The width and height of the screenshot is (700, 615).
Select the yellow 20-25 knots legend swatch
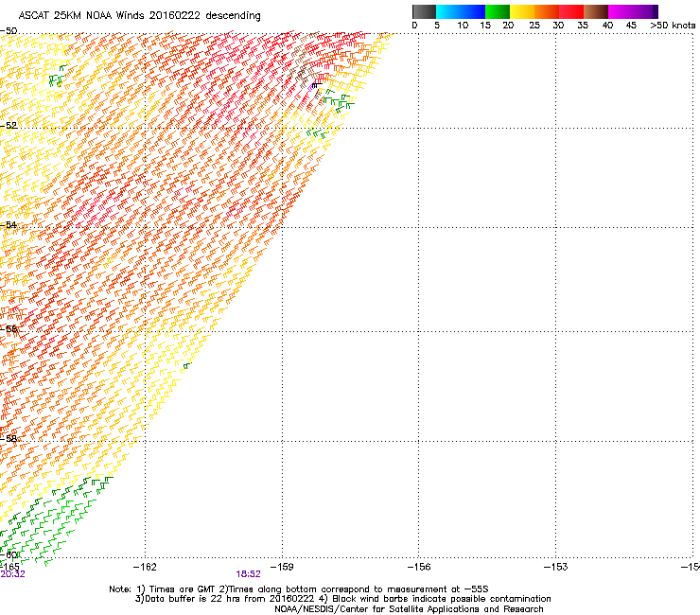coord(523,11)
